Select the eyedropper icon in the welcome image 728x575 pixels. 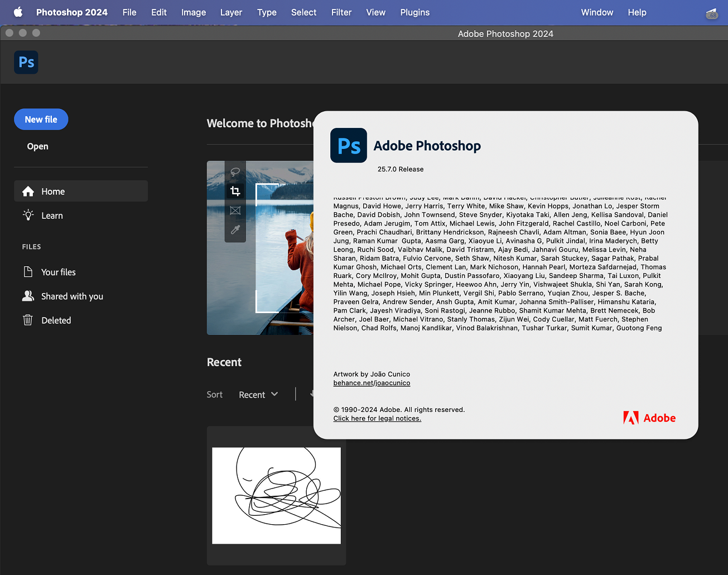point(235,230)
